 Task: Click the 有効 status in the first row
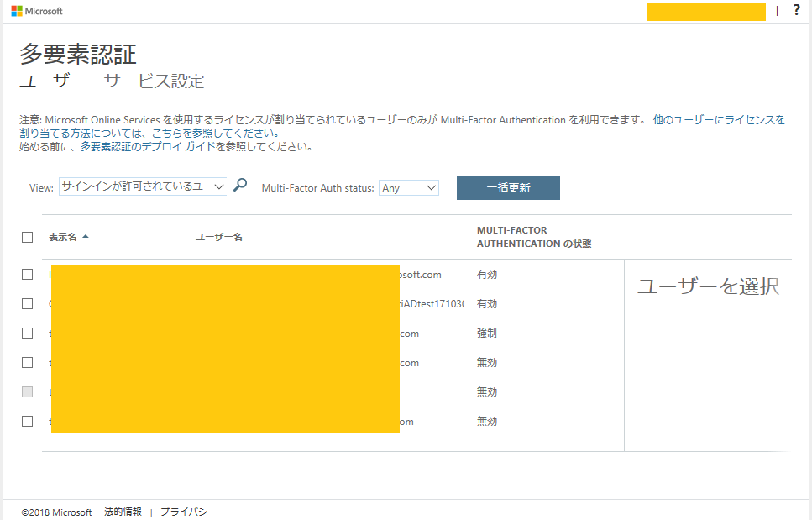pyautogui.click(x=487, y=275)
